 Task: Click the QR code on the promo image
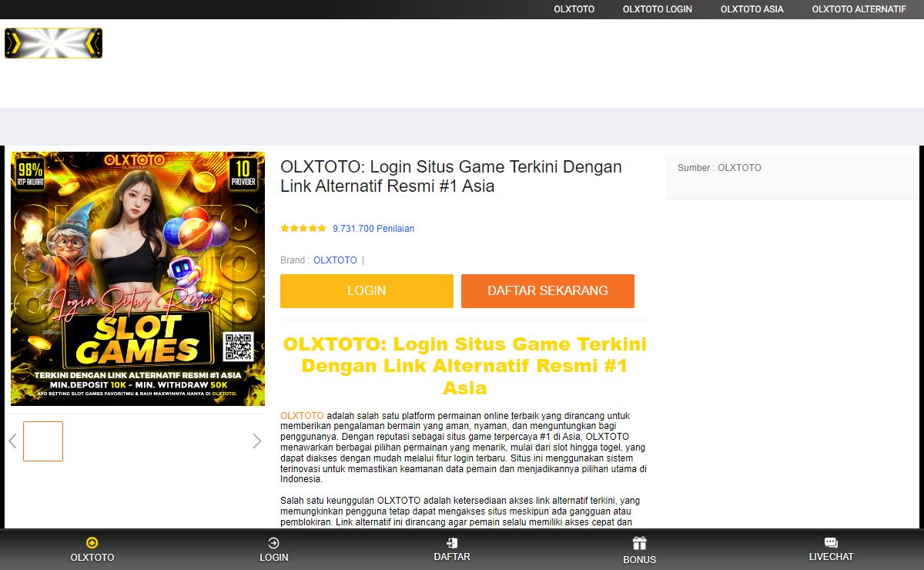(x=238, y=347)
